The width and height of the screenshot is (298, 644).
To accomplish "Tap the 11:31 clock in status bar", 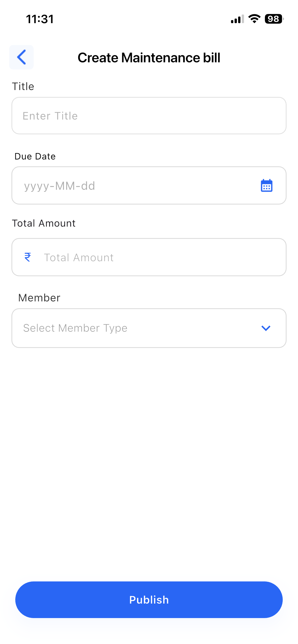I will pyautogui.click(x=40, y=19).
